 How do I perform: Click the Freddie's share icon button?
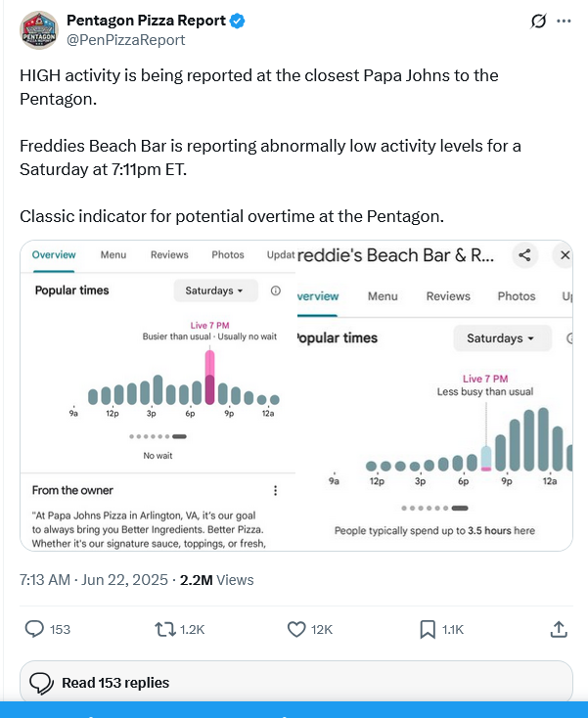click(x=525, y=255)
